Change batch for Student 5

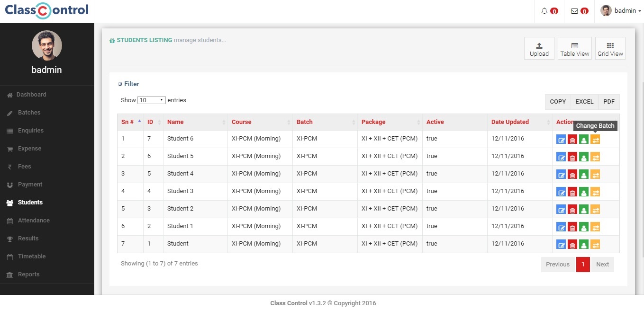[595, 157]
